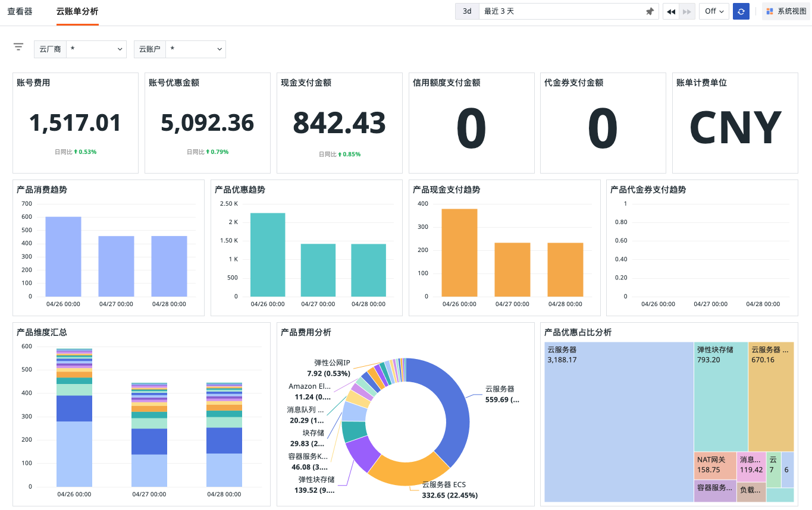Screen dimensions: 812x510
Task: Select the 云服务器 3,188.17 treemap block
Action: point(619,422)
